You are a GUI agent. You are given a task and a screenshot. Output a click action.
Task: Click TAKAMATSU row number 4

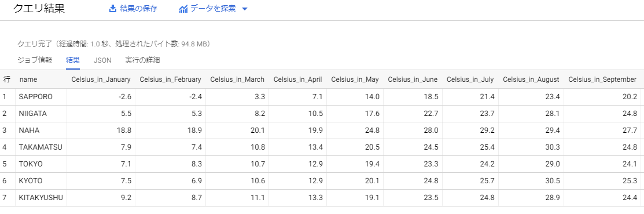coord(5,147)
